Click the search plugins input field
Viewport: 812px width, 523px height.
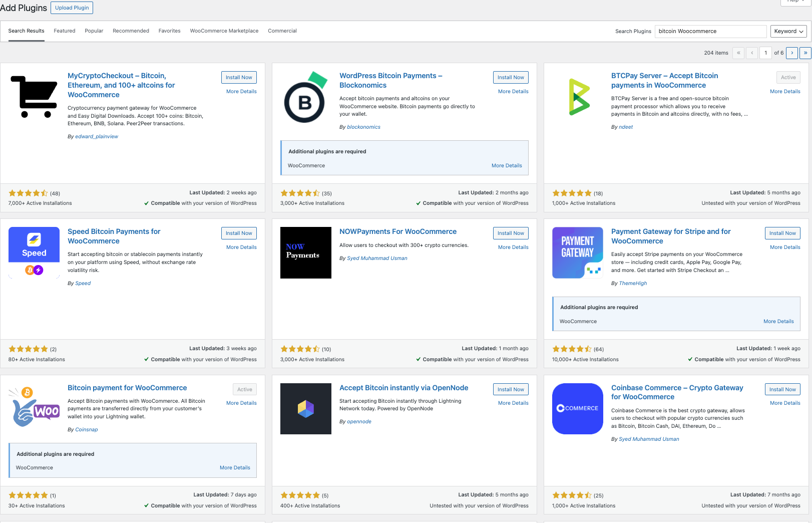click(710, 31)
